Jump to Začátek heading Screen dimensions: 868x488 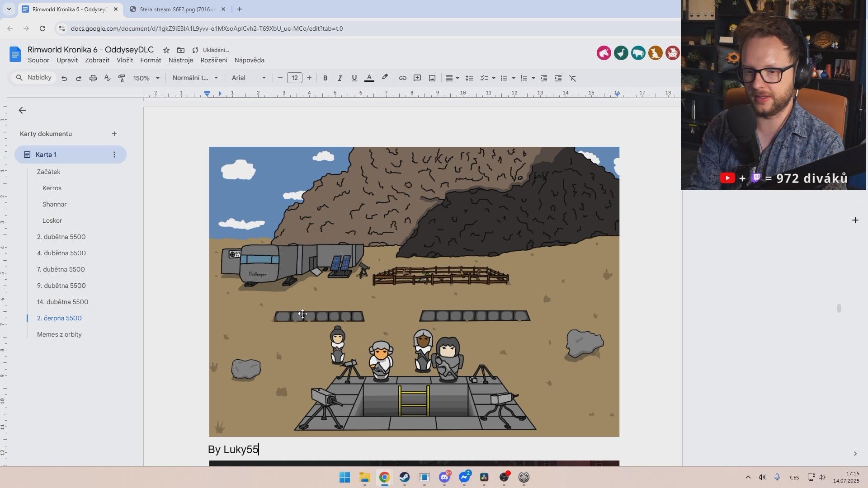click(49, 172)
